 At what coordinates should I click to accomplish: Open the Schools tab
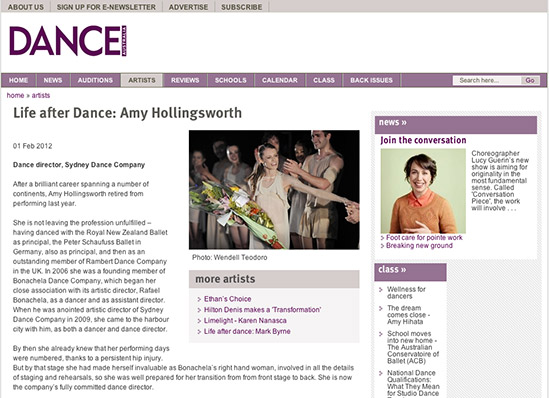(231, 80)
